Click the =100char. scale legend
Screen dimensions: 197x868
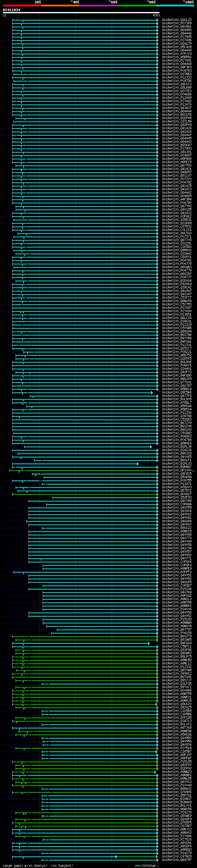coord(146,866)
